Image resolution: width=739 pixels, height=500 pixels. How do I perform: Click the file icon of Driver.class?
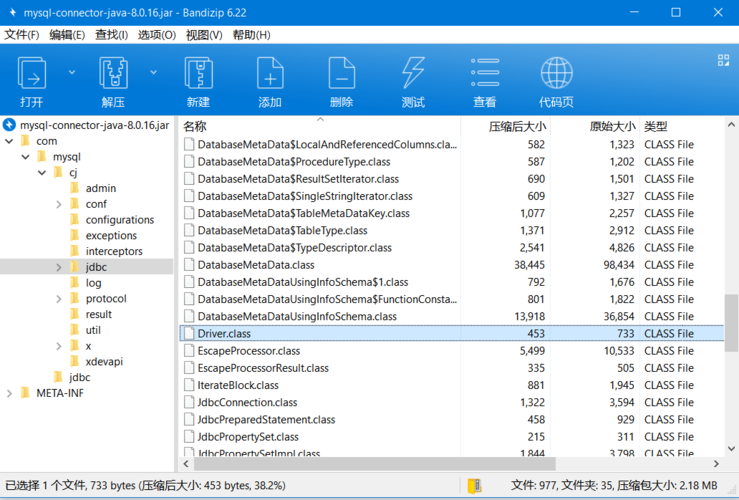point(189,334)
